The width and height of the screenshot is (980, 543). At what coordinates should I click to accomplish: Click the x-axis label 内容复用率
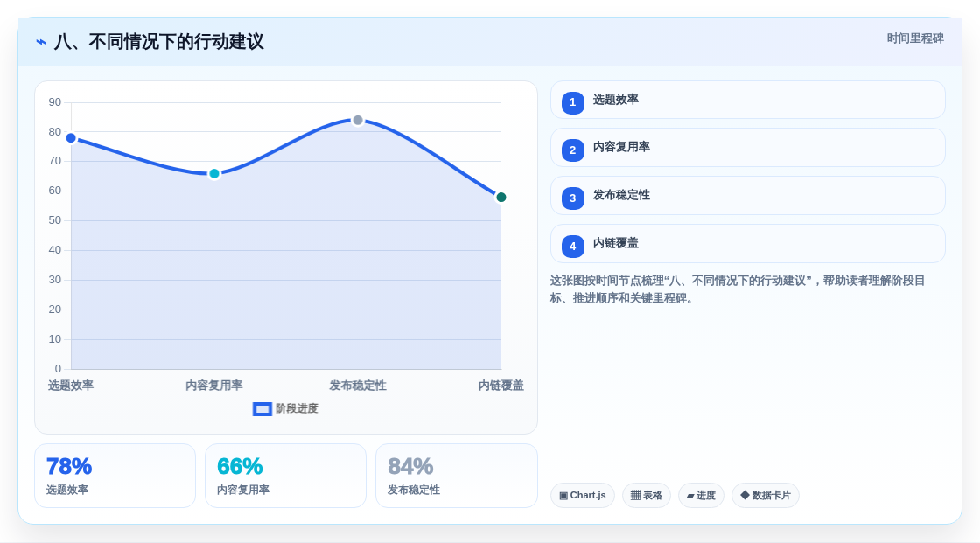pyautogui.click(x=214, y=386)
